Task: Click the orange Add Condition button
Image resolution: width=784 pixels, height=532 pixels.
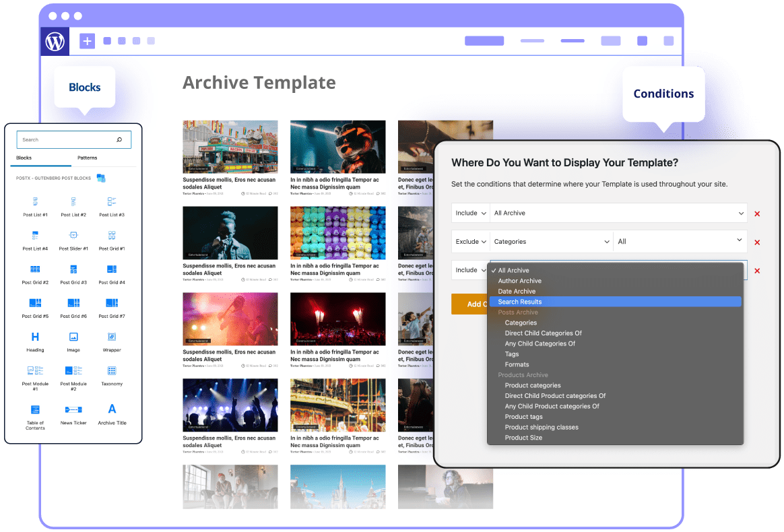Action: tap(470, 304)
